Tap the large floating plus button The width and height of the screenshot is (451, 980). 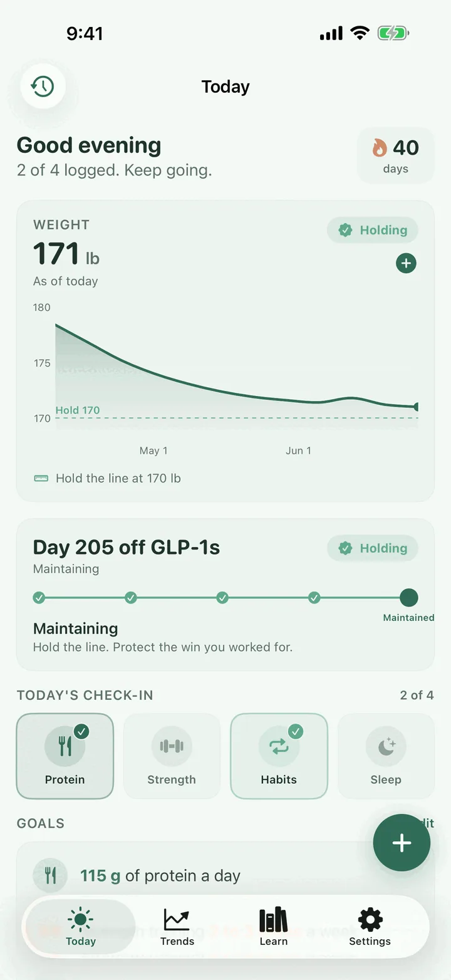pos(402,843)
